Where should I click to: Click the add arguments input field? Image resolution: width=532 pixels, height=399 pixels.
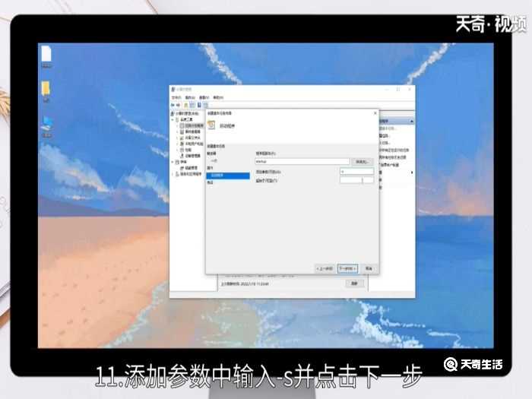356,172
